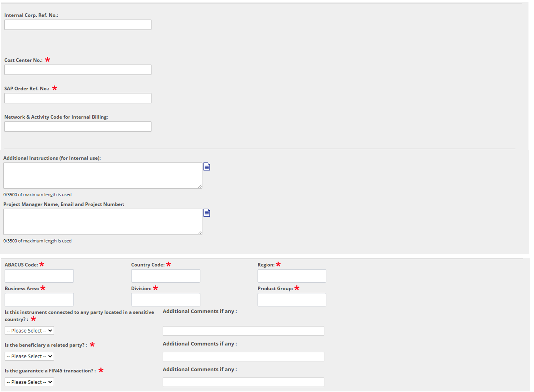Image resolution: width=534 pixels, height=392 pixels.
Task: Open the FIN45 transaction dropdown
Action: click(x=29, y=382)
